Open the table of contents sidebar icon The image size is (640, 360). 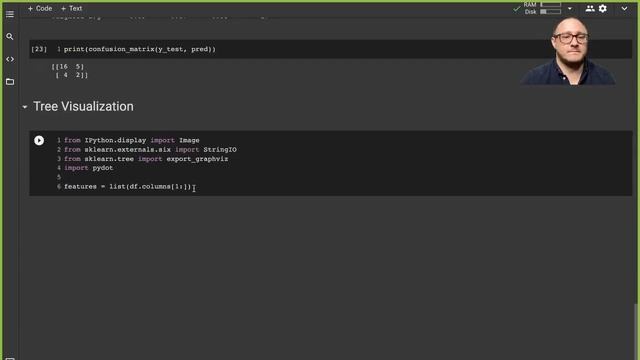click(x=10, y=14)
